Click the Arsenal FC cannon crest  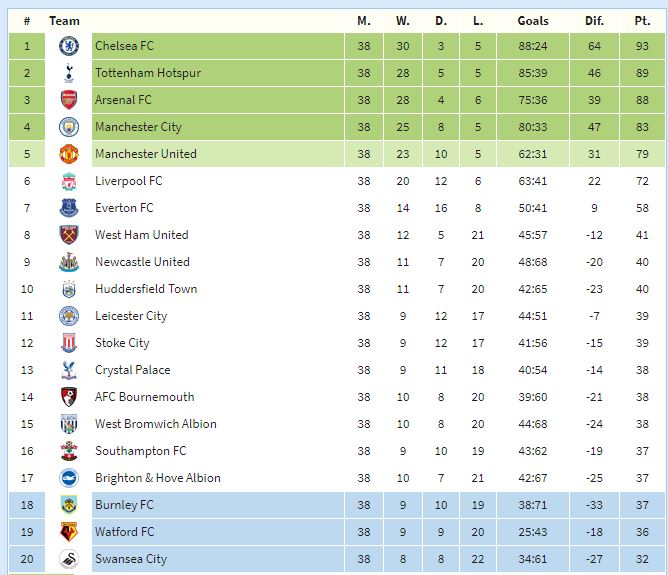pos(69,100)
